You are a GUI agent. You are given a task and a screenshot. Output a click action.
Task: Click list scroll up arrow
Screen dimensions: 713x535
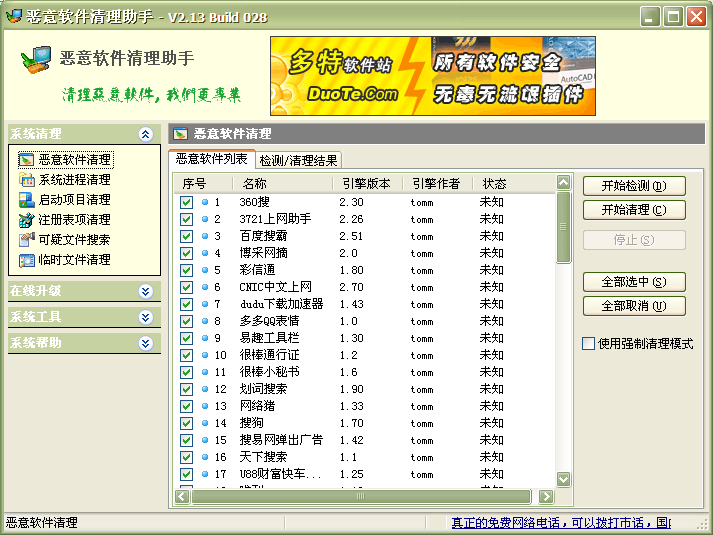coord(563,183)
